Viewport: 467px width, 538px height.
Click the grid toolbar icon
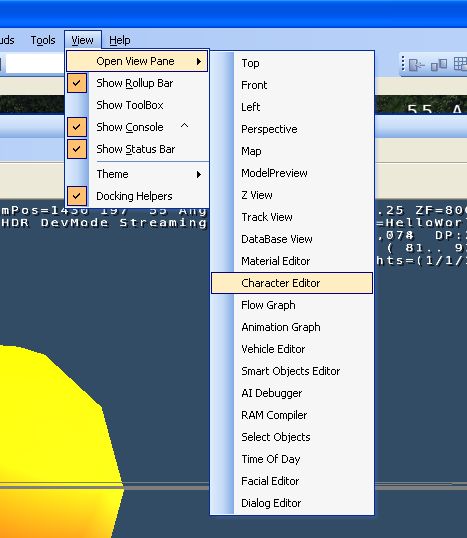point(460,64)
